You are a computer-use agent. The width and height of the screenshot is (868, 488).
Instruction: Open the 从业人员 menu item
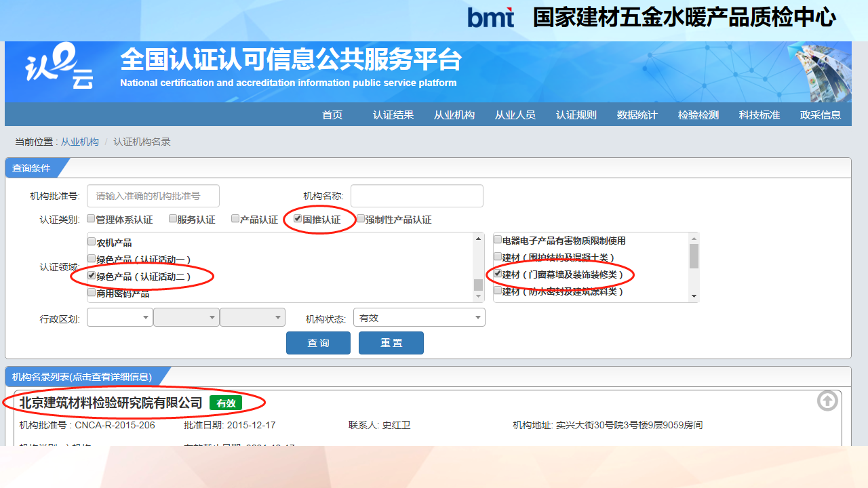[x=515, y=115]
